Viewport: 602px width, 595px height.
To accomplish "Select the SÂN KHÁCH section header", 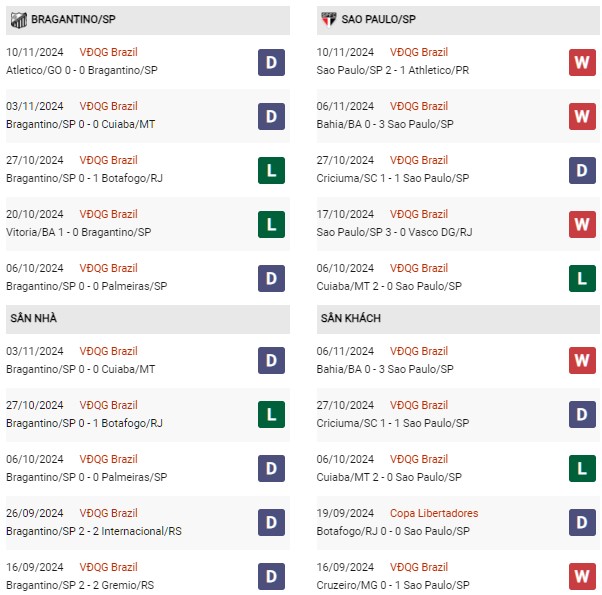I will pos(458,319).
